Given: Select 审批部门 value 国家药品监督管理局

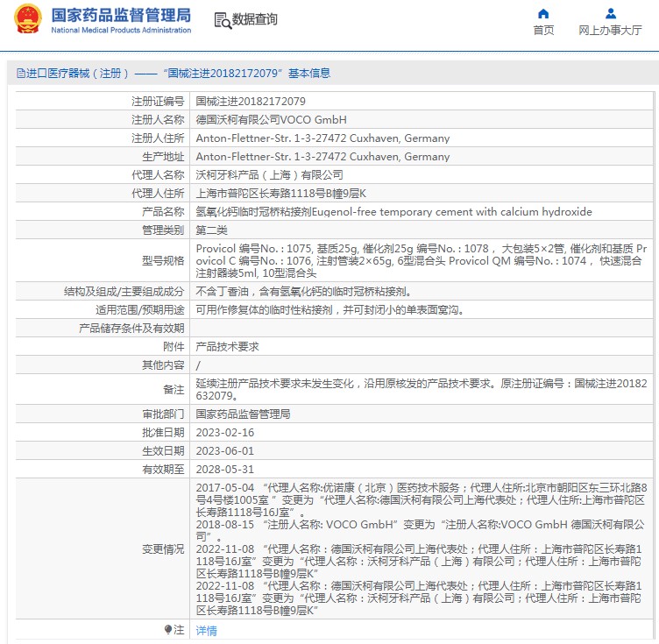Looking at the screenshot, I should (243, 414).
